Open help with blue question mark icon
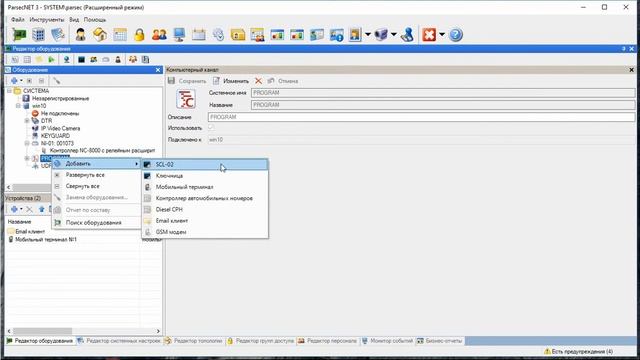The image size is (640, 360). tap(456, 35)
